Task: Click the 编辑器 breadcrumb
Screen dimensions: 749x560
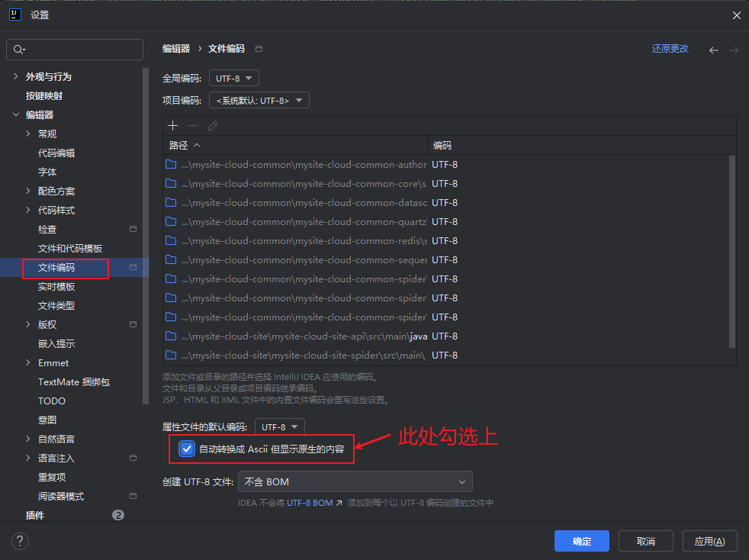Action: tap(176, 49)
